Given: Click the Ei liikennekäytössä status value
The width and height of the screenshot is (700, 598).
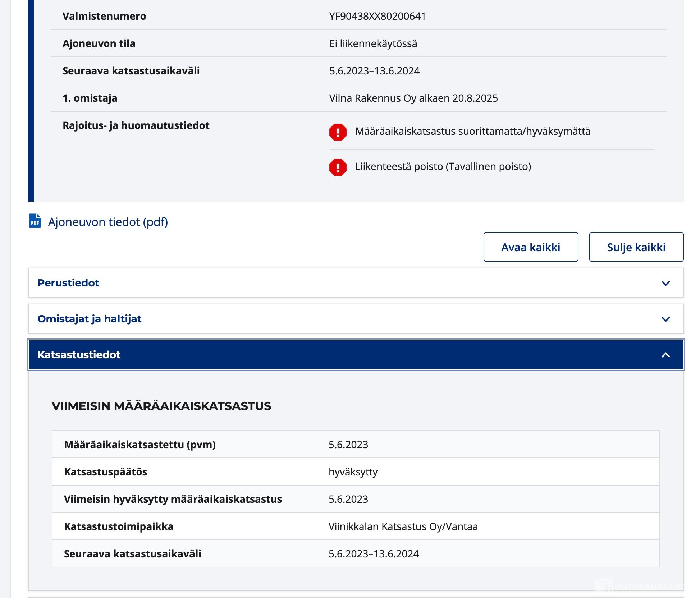Looking at the screenshot, I should click(373, 43).
